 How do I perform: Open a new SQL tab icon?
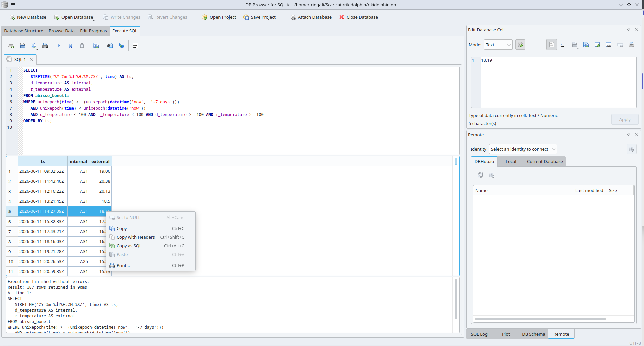pos(11,46)
